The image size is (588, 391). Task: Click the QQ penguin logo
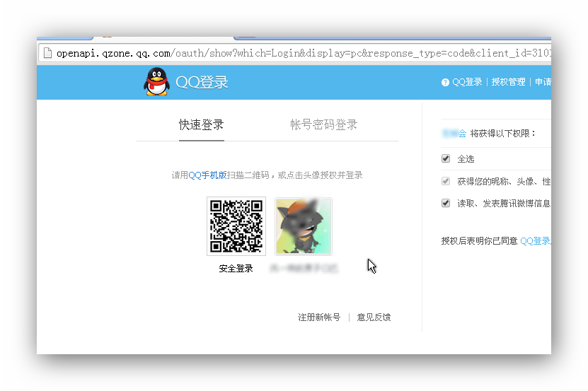tap(156, 81)
